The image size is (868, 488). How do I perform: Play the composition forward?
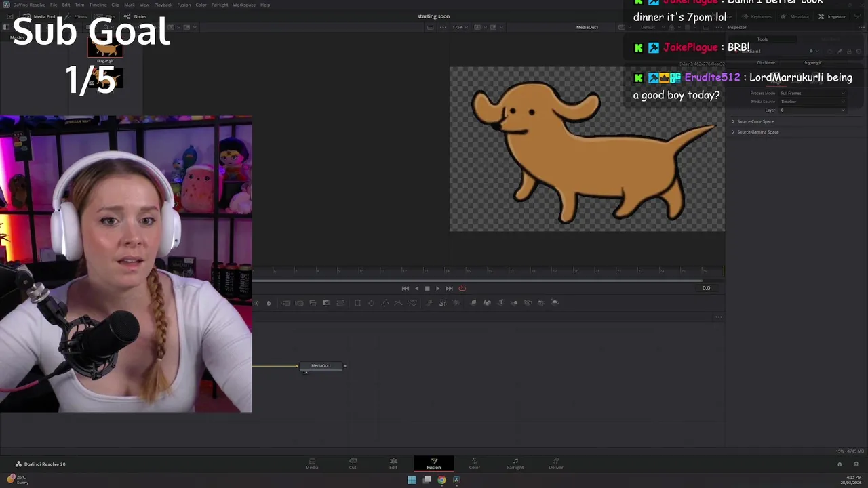437,288
